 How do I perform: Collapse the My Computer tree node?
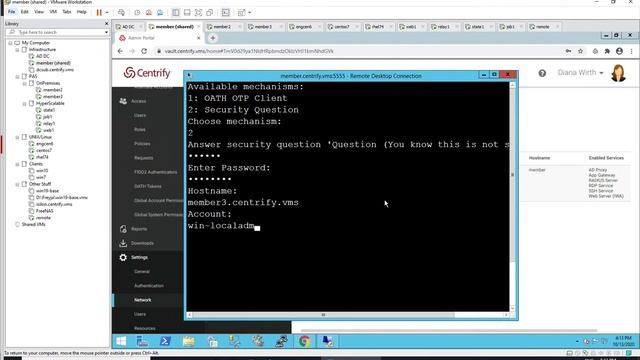[10, 43]
